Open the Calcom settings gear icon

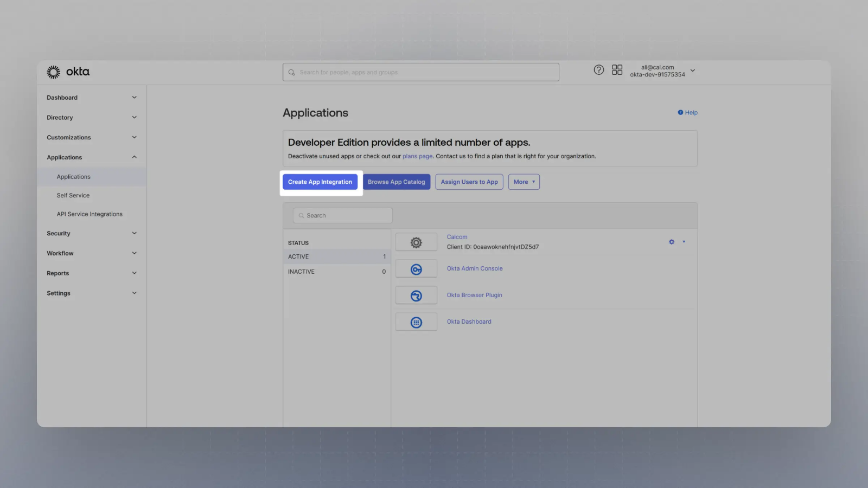click(x=672, y=242)
